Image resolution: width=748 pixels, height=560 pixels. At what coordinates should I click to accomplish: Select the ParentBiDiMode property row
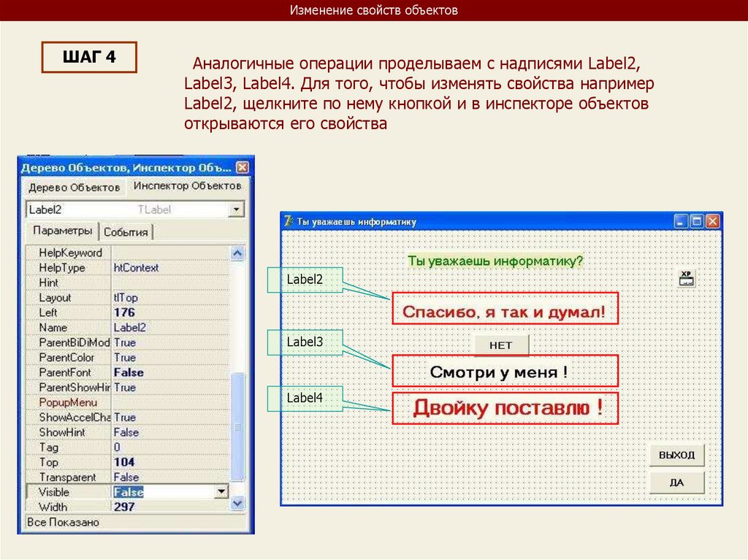pyautogui.click(x=128, y=342)
